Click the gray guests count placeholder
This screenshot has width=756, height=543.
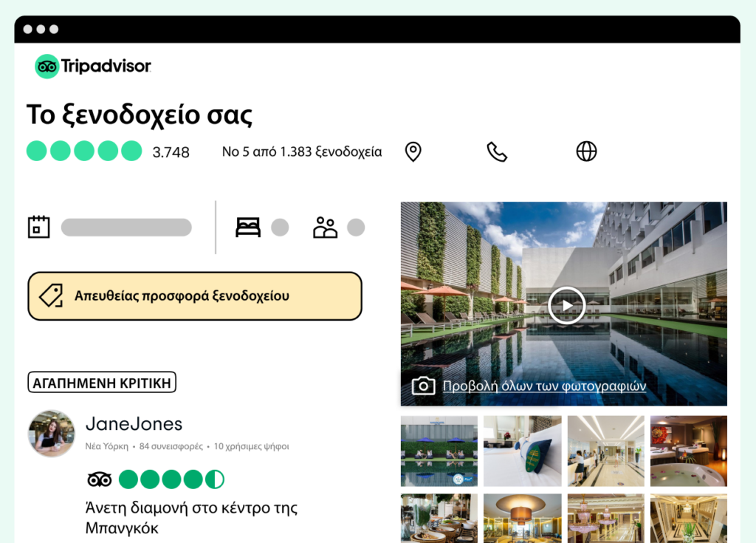coord(356,228)
